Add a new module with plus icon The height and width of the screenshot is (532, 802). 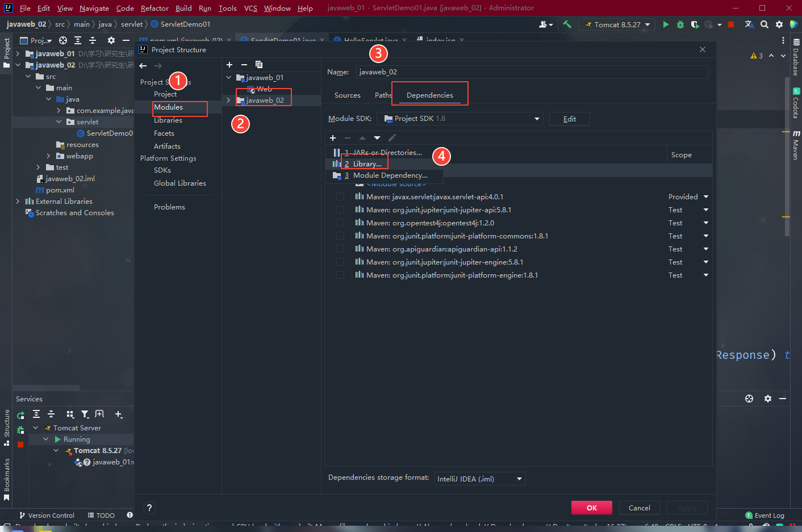click(229, 65)
